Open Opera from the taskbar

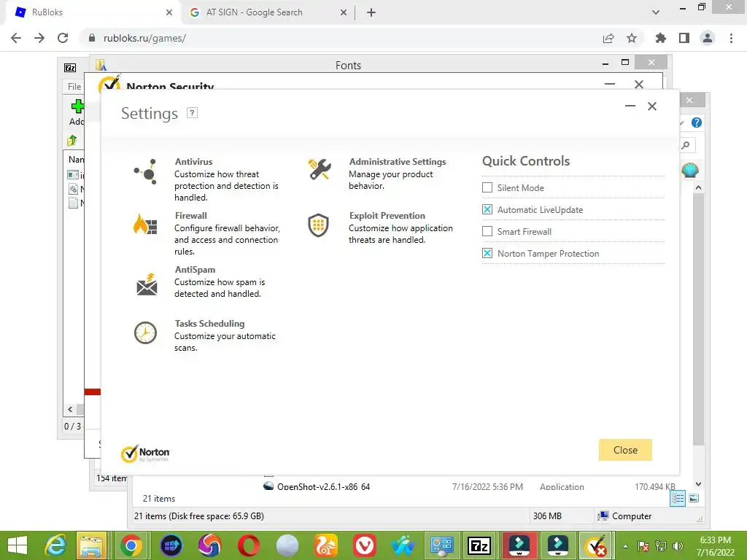click(x=248, y=545)
